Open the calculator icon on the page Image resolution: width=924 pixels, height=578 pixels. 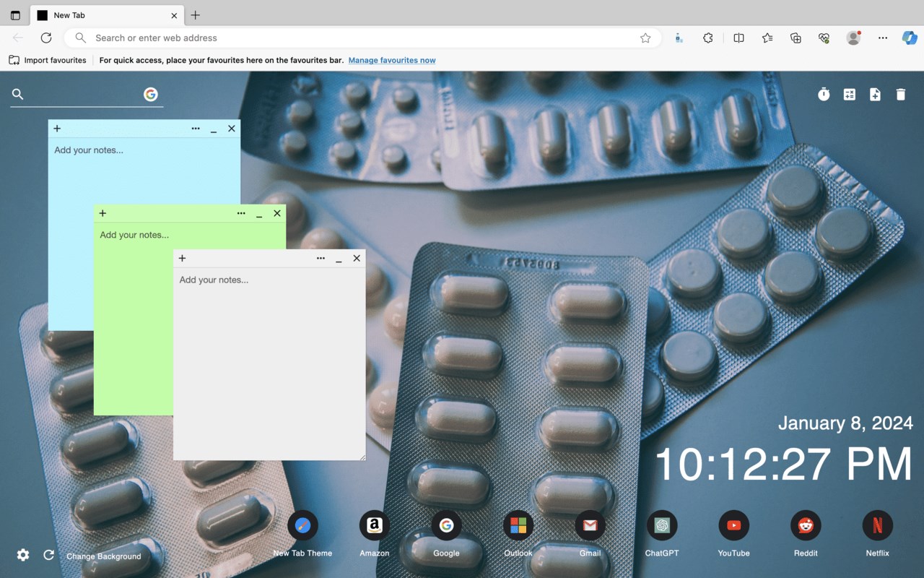click(850, 94)
